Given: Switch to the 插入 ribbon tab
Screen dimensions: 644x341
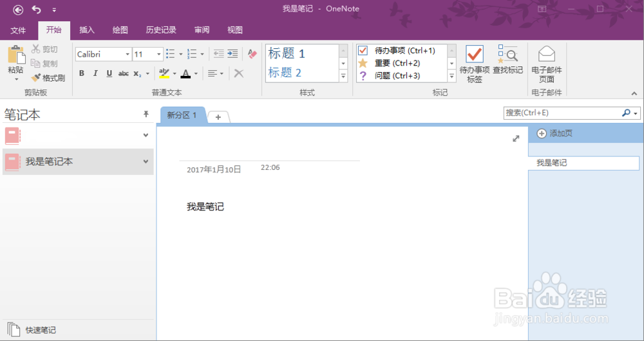Looking at the screenshot, I should click(x=87, y=30).
